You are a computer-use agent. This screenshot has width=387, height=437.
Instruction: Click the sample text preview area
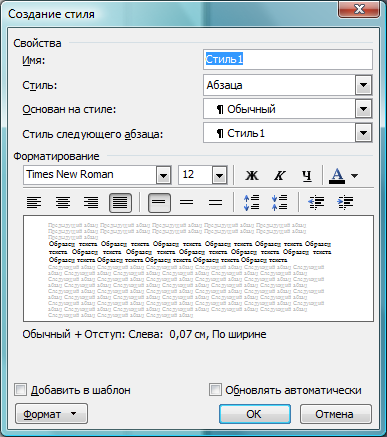(198, 269)
